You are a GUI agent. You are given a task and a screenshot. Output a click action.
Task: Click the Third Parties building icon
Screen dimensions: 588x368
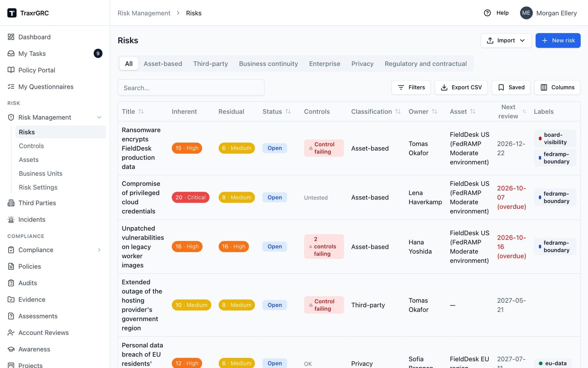(x=11, y=203)
